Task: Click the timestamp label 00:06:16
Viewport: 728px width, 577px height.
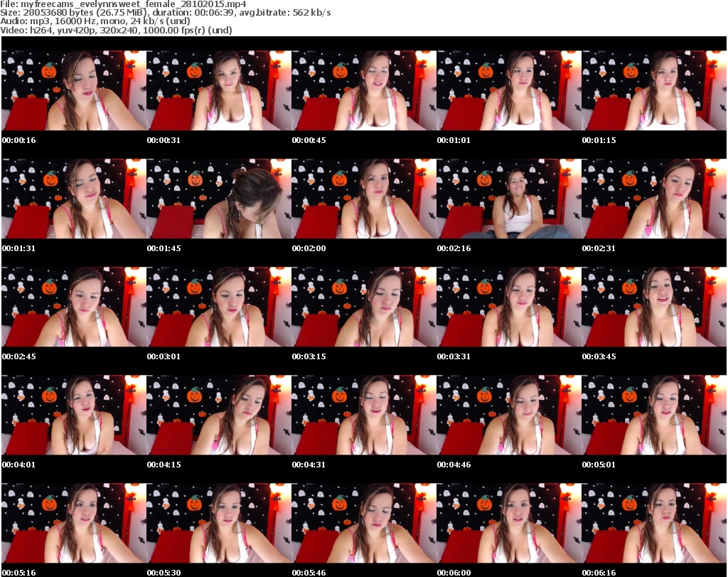Action: point(599,573)
